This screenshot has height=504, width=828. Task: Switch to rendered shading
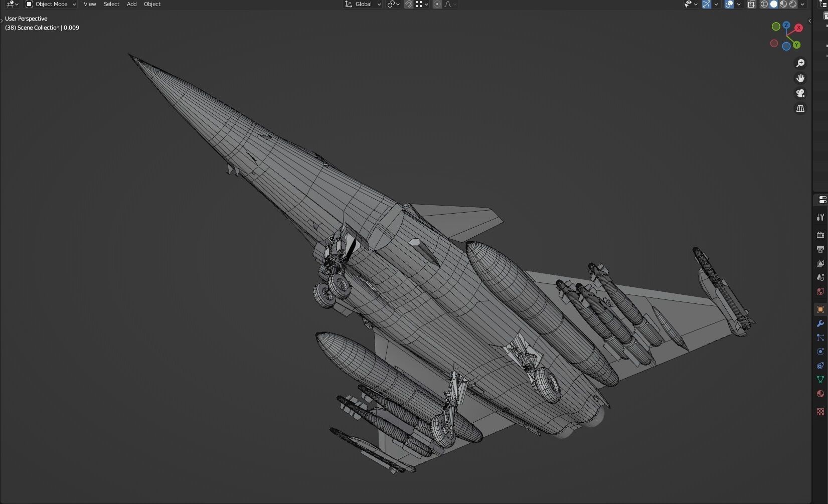tap(793, 4)
